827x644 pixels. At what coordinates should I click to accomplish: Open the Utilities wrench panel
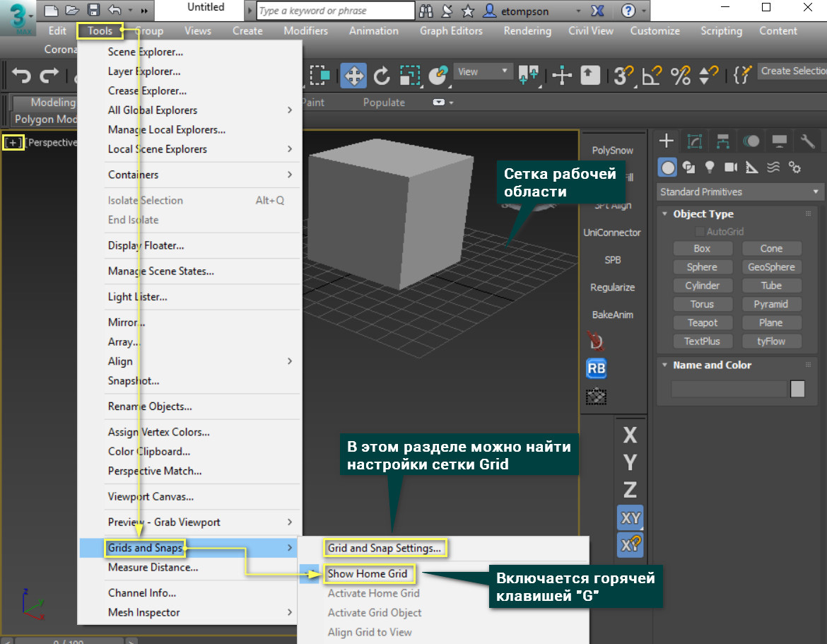click(x=808, y=141)
